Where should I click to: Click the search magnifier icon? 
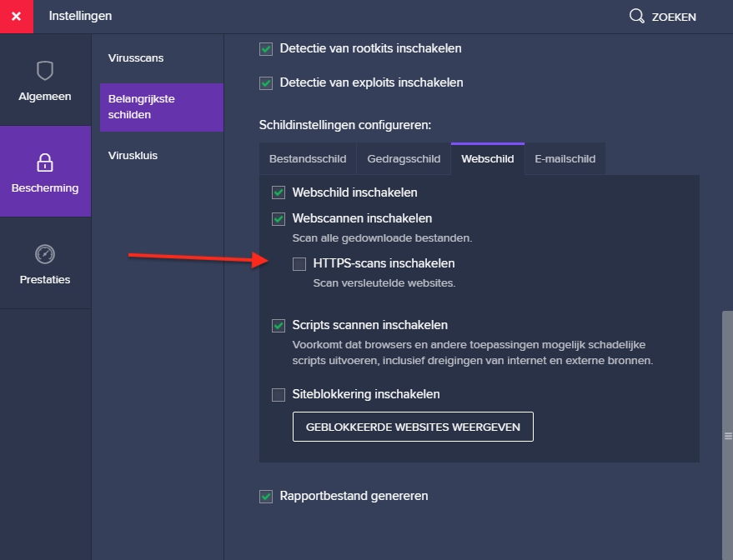tap(637, 17)
